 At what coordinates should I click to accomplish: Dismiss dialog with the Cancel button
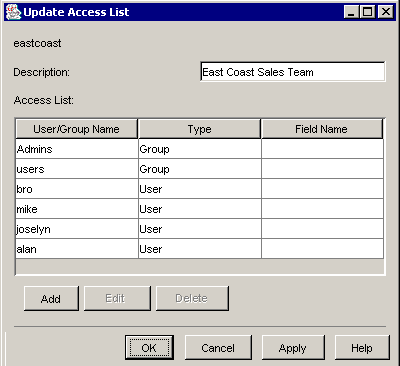(x=218, y=348)
